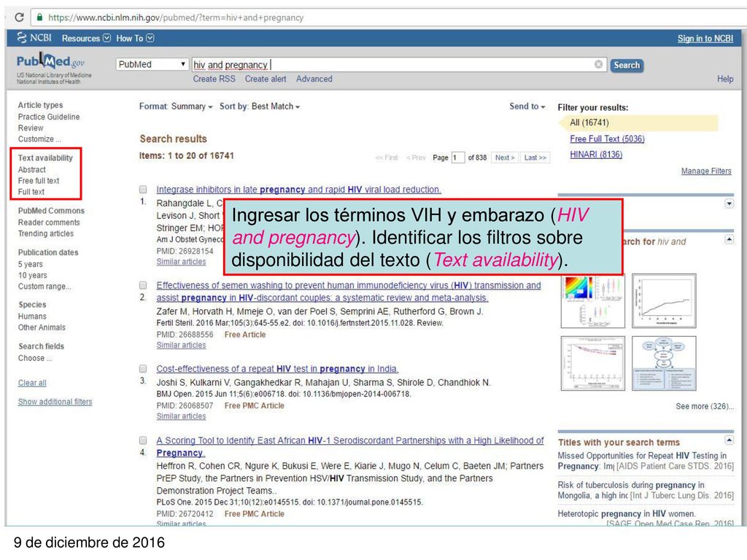Viewport: 747px width, 560px height.
Task: Click the browser reload icon
Action: (x=19, y=17)
